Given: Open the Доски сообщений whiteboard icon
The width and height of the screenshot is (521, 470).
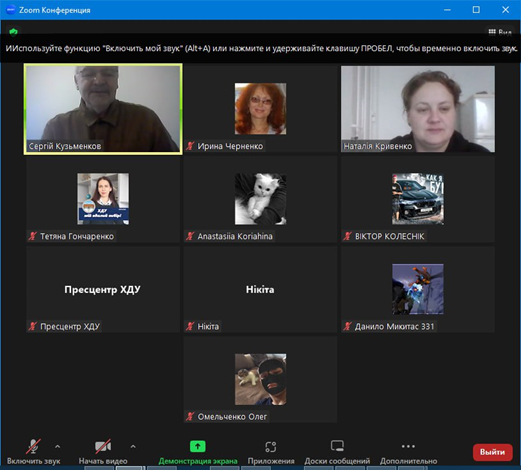Looking at the screenshot, I should [x=337, y=446].
